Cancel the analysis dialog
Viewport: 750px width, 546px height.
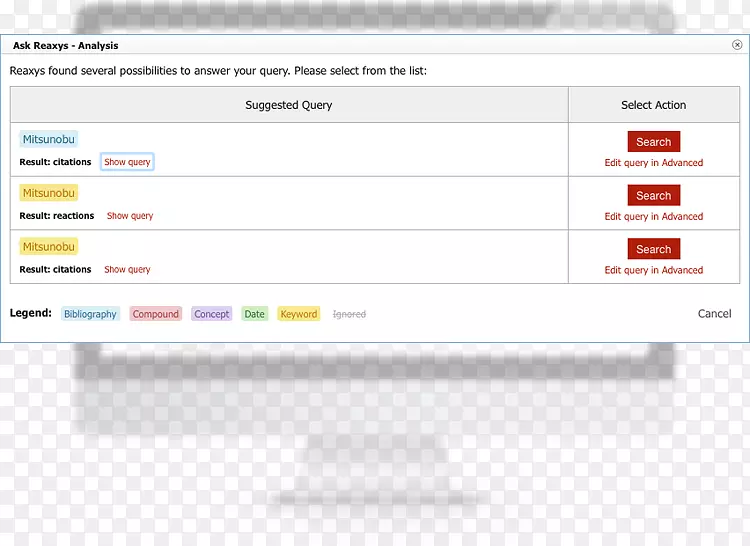point(714,314)
